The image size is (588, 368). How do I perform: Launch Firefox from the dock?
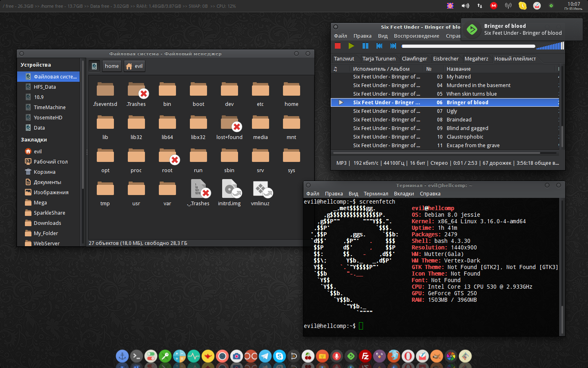click(x=394, y=357)
